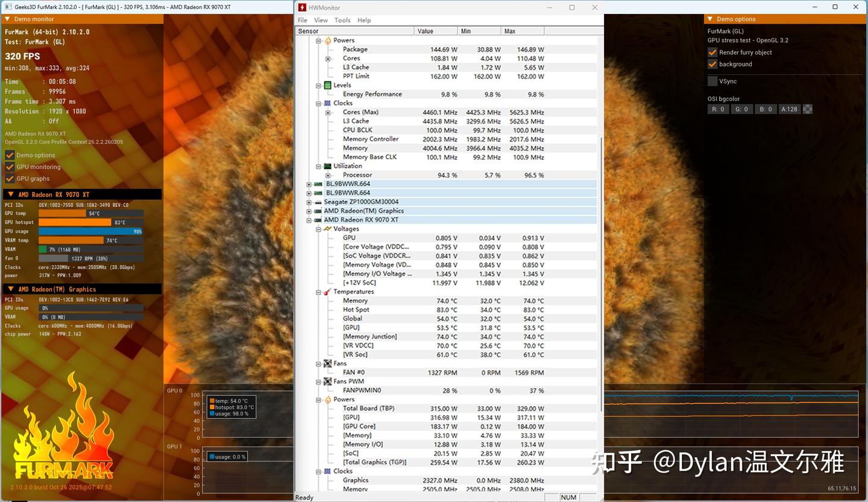Screen dimensions: 868x502
Task: Click the Min column header
Action: click(479, 31)
